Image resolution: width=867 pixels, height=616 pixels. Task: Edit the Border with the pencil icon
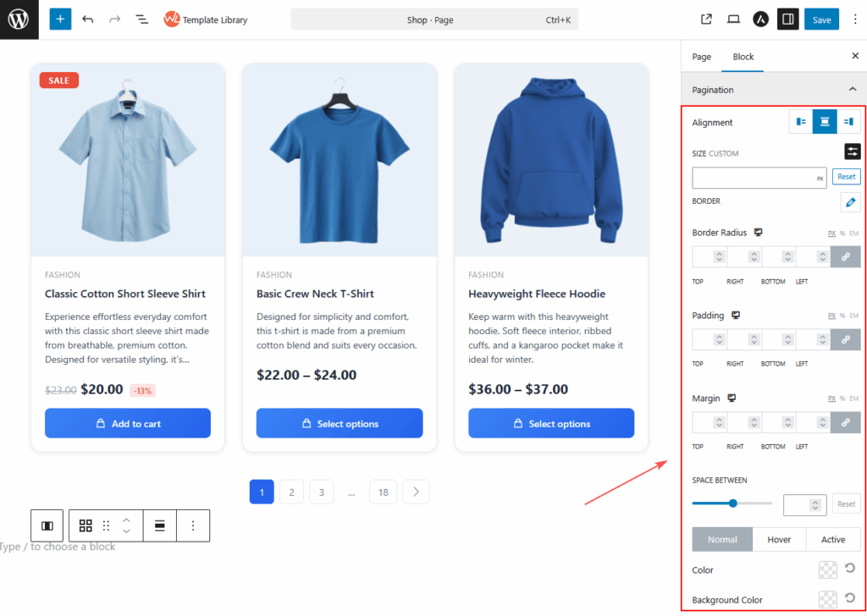coord(850,202)
